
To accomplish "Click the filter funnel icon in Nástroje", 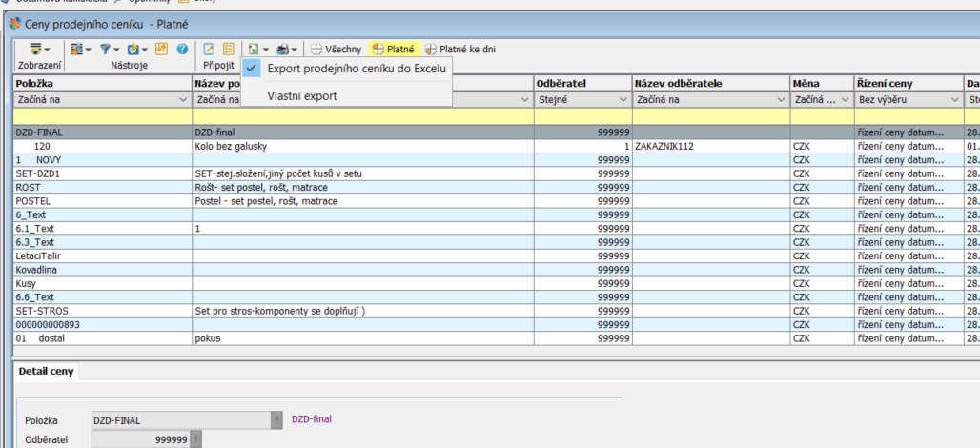I will pos(106,49).
